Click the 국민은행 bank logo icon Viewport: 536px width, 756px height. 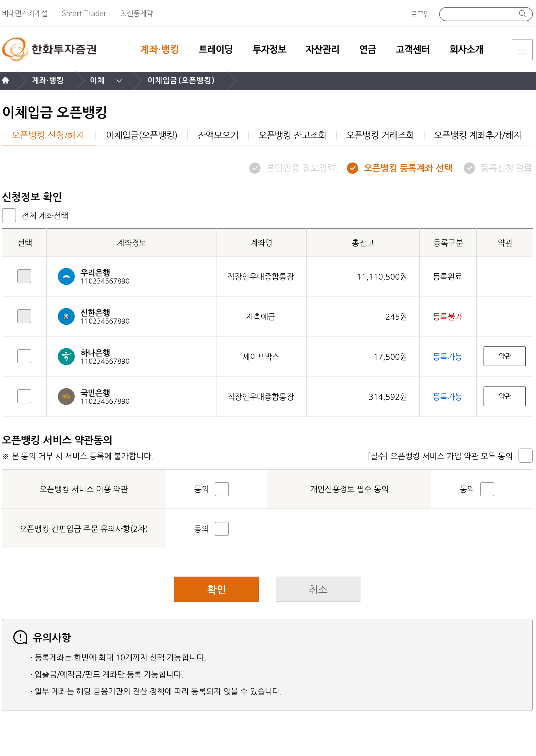coord(66,396)
